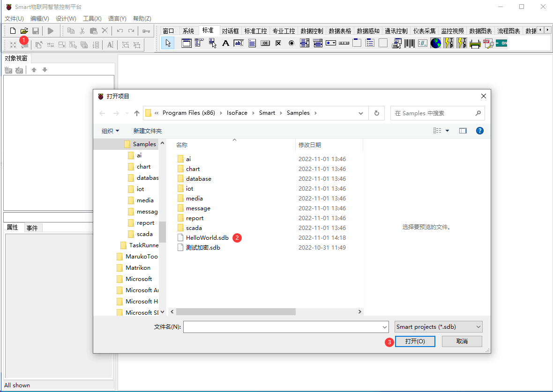
Task: Click the key icon in the toolbar
Action: (x=146, y=31)
